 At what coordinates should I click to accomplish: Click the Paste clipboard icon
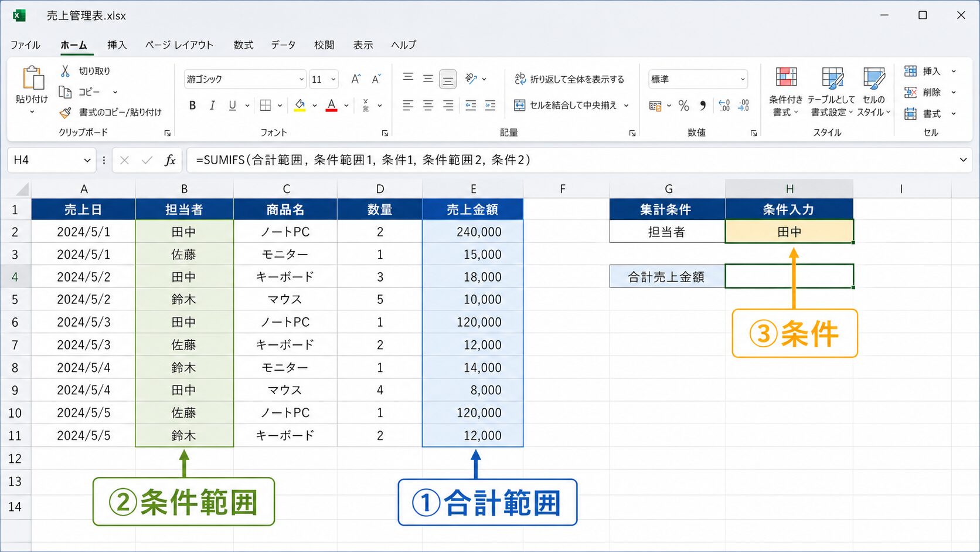pyautogui.click(x=33, y=79)
